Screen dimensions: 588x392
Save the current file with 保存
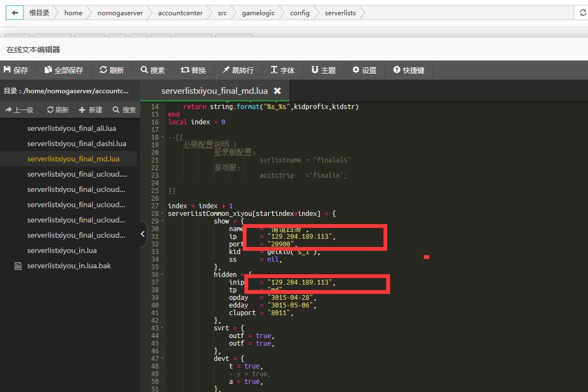16,70
